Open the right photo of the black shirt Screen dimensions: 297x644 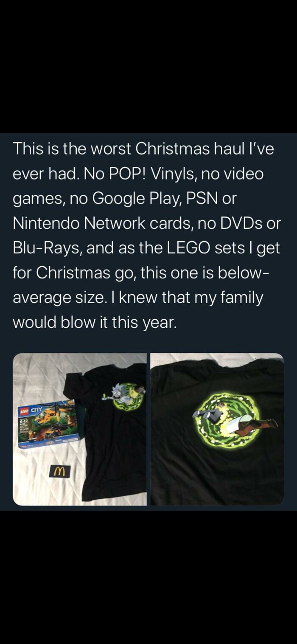[x=217, y=429]
